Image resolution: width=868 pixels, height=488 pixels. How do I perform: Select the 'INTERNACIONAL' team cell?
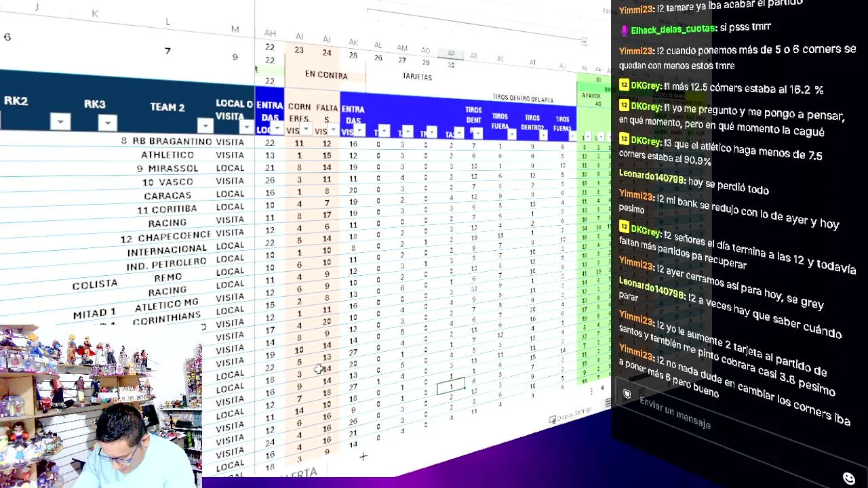[167, 251]
